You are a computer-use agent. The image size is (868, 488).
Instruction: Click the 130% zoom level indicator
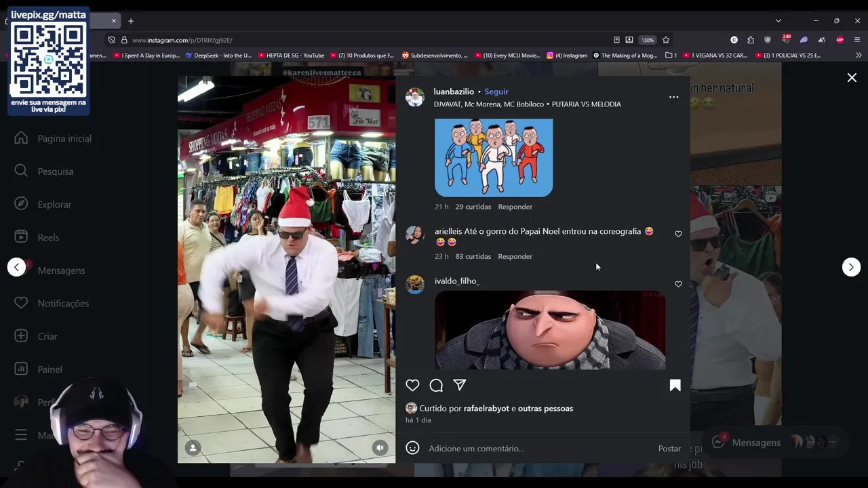[x=648, y=40]
